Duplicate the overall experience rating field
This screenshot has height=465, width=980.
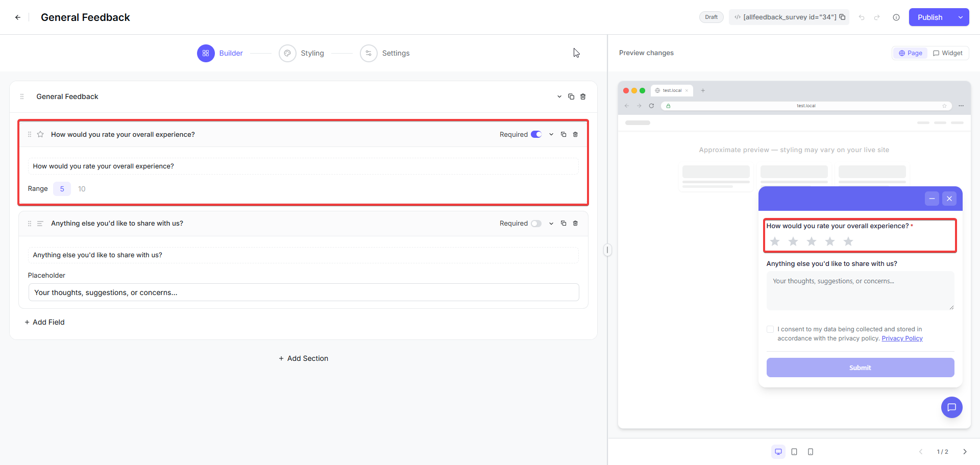(563, 134)
